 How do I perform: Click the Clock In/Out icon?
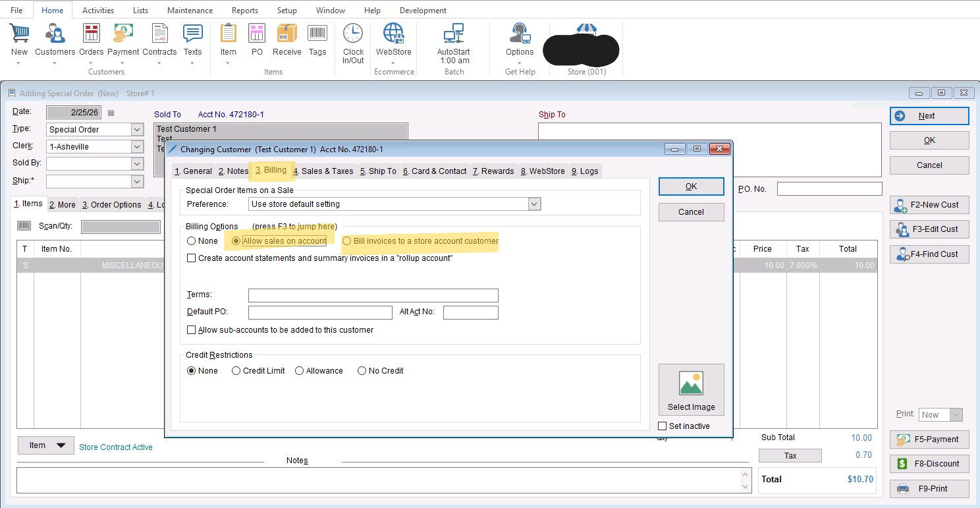tap(353, 34)
